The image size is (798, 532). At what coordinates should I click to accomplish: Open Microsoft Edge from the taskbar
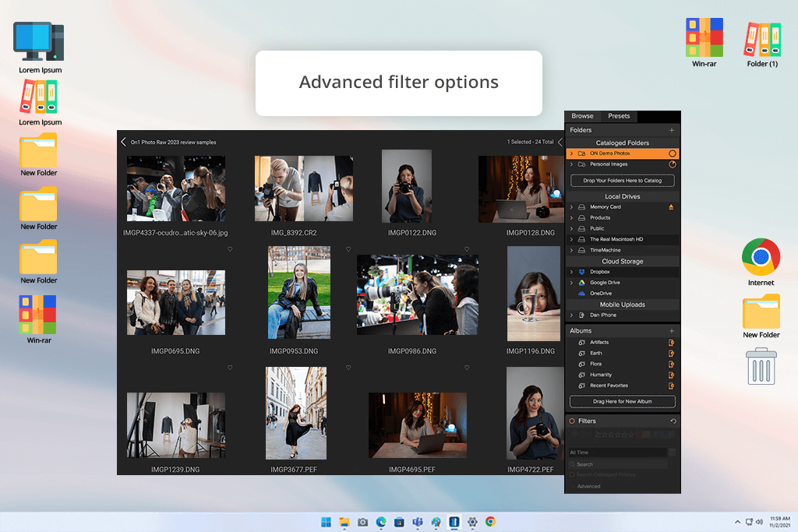tap(380, 522)
